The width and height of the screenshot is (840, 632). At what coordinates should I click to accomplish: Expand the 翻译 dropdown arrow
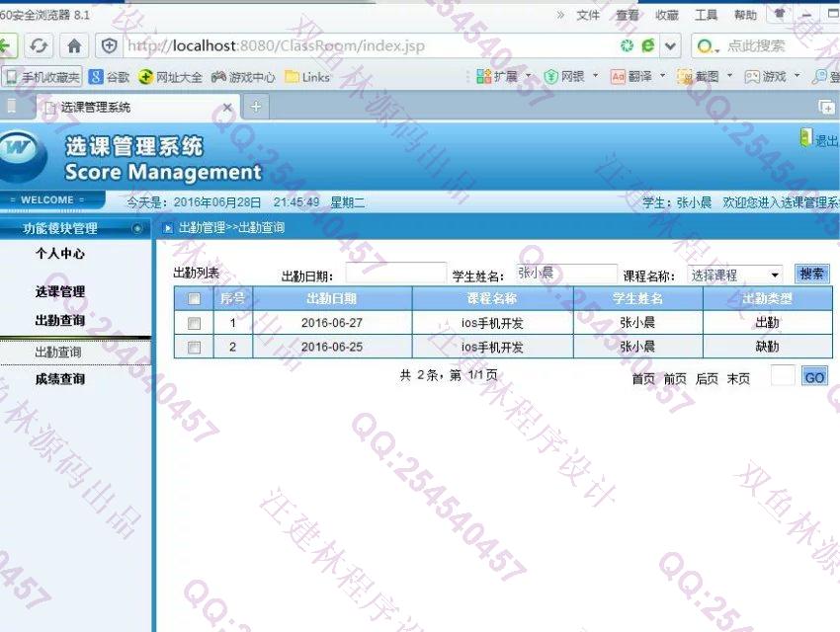click(663, 76)
